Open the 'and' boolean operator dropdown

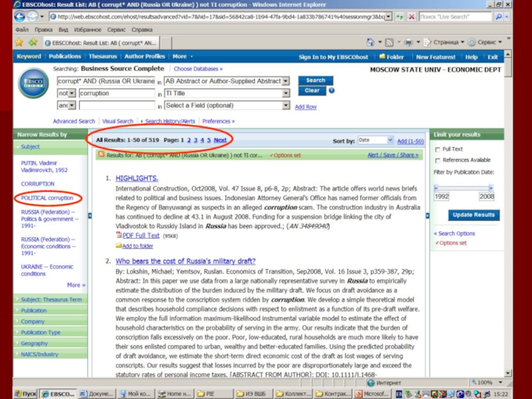tap(72, 106)
